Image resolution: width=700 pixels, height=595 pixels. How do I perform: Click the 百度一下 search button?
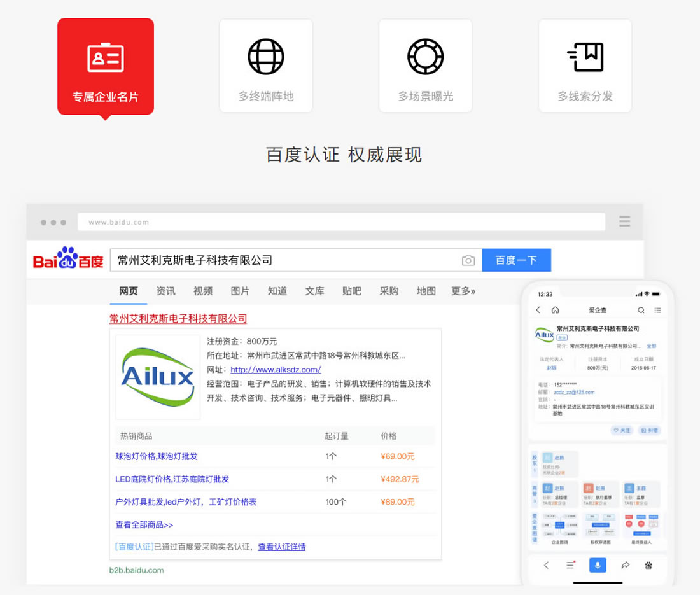click(x=517, y=260)
